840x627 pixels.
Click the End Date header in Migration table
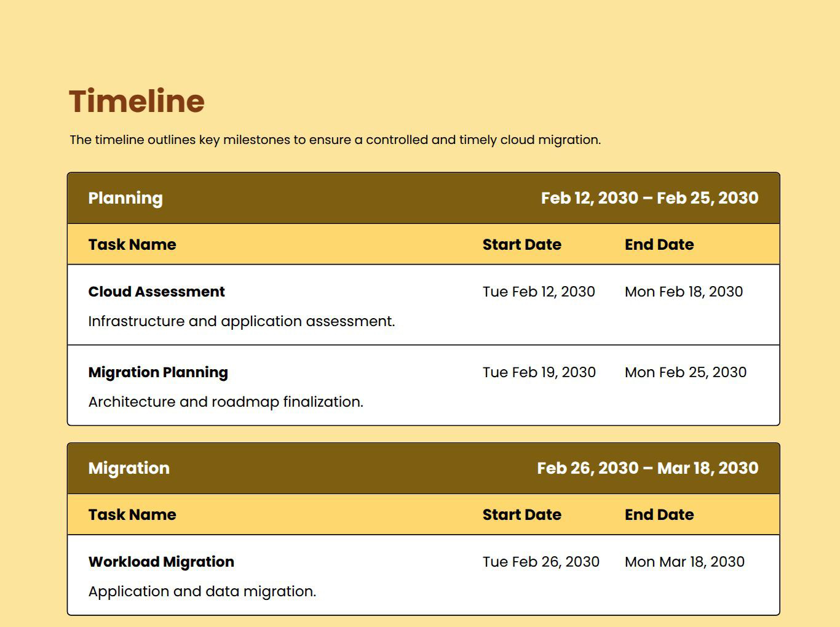coord(659,514)
